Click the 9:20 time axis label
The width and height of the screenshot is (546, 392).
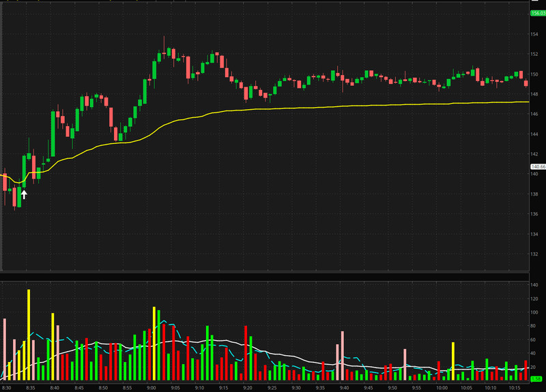(x=248, y=388)
